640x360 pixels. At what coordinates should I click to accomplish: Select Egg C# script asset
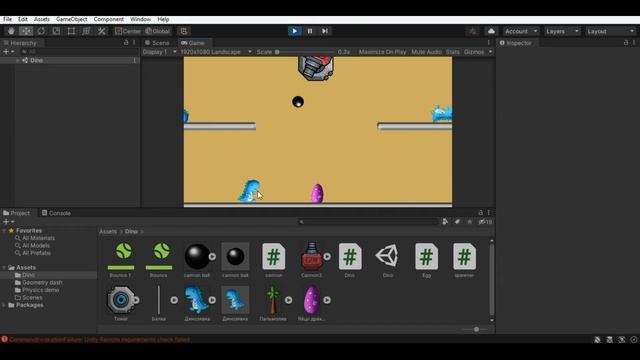point(426,260)
